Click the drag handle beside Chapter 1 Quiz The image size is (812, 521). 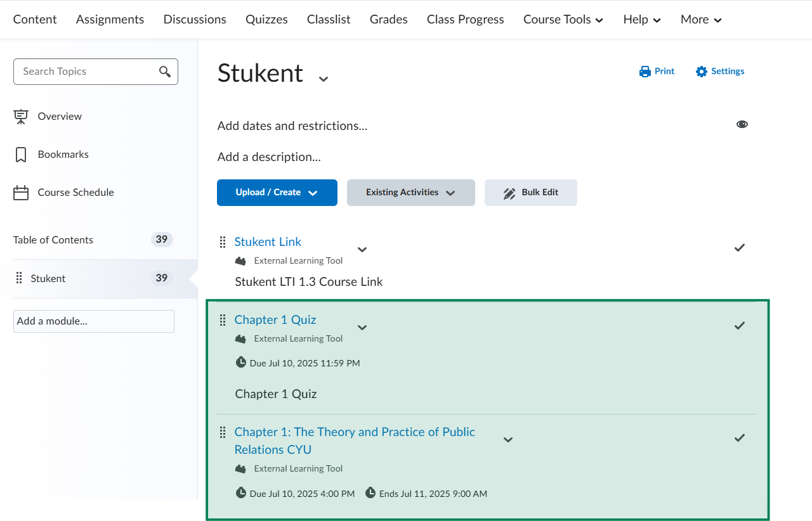pos(223,320)
